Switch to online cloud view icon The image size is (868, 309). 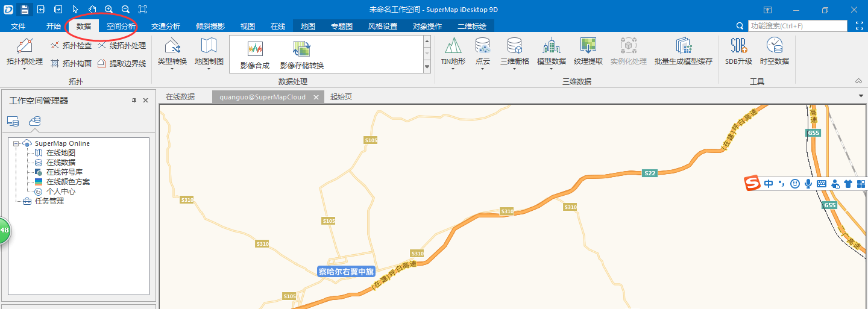[35, 121]
